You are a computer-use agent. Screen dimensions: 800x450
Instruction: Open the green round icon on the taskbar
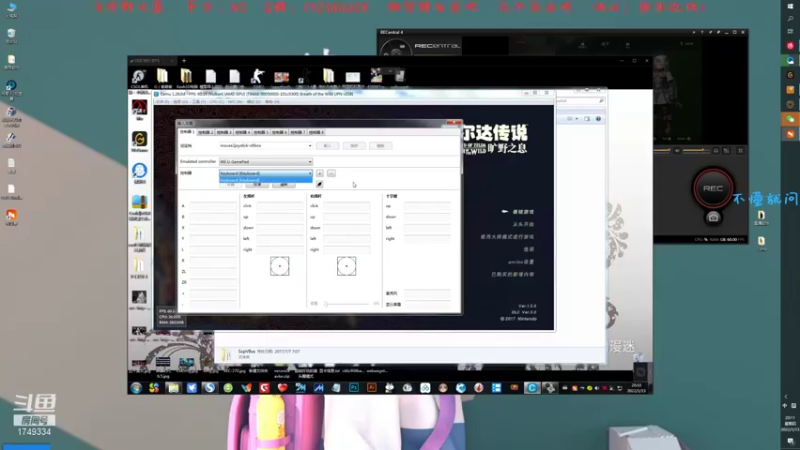pos(228,388)
